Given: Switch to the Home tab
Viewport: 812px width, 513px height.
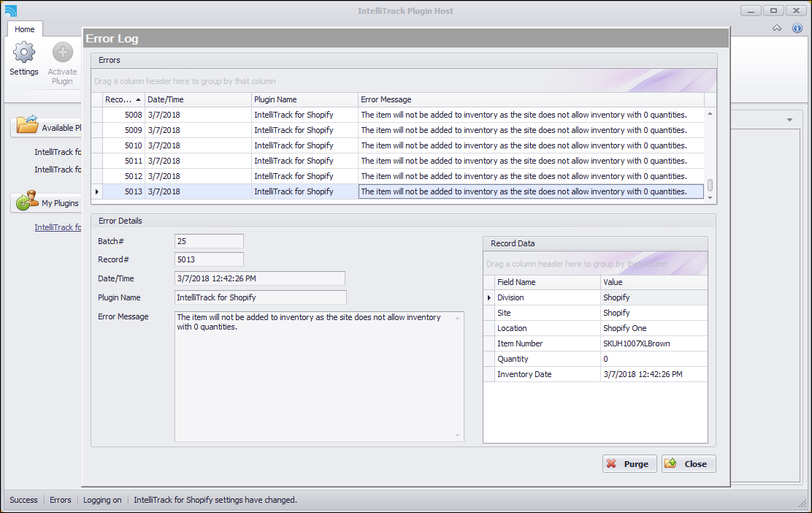Looking at the screenshot, I should (x=24, y=29).
